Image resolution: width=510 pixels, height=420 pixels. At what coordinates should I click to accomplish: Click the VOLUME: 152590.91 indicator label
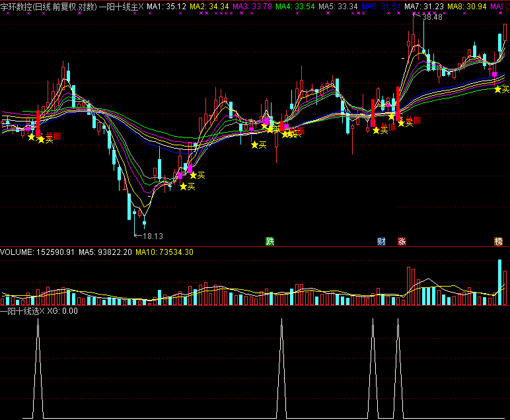[37, 252]
